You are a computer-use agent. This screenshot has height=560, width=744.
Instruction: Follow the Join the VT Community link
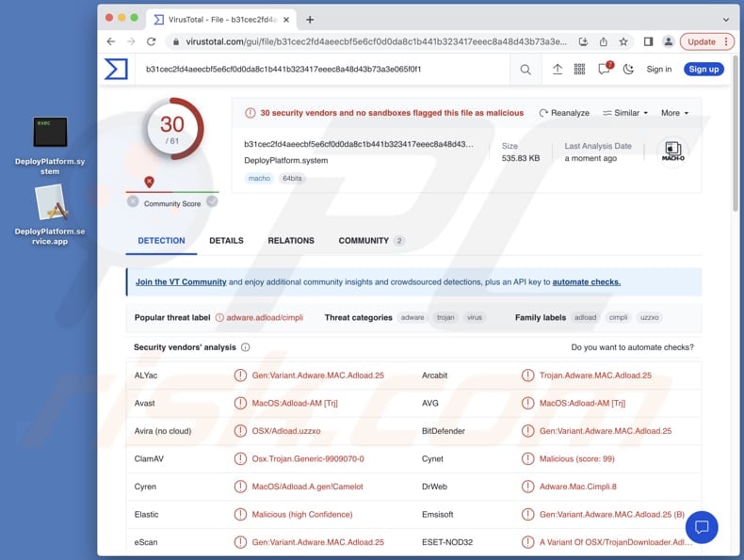point(181,281)
